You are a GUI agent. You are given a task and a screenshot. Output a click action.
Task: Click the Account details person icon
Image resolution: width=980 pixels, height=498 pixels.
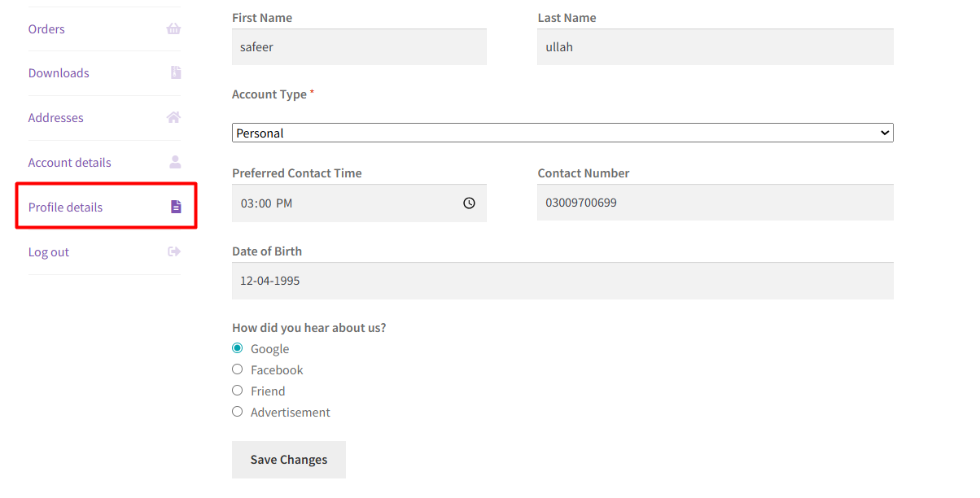[175, 162]
